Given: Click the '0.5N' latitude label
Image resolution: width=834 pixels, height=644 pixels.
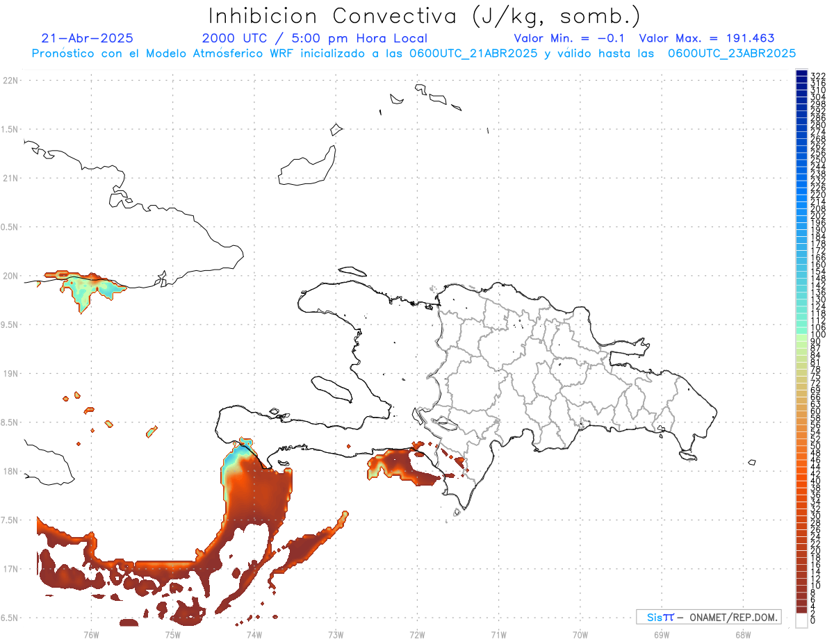Looking at the screenshot, I should [x=10, y=227].
